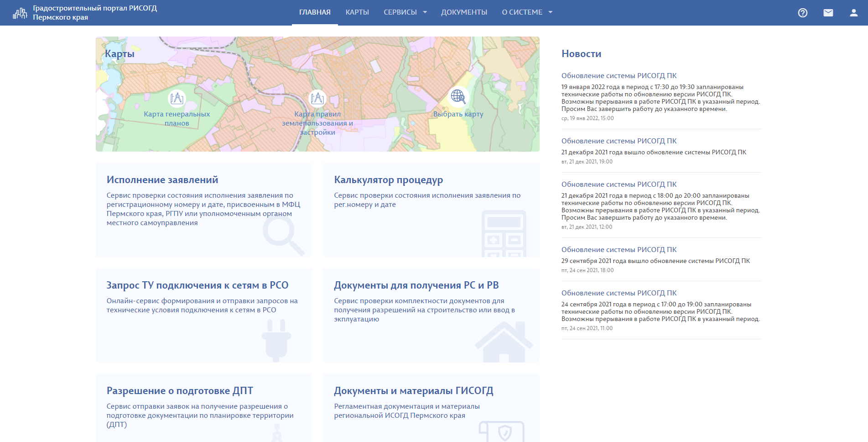Expand the СЕРВИСЫ dropdown menu
This screenshot has width=868, height=442.
(405, 12)
